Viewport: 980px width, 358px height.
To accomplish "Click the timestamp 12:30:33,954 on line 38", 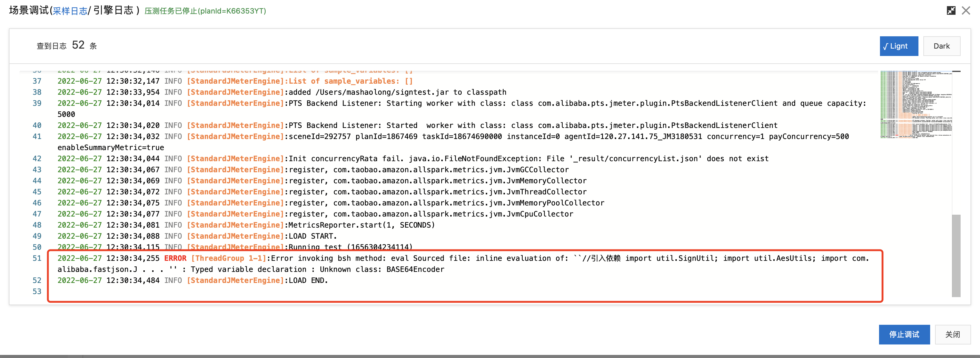I will coord(133,92).
